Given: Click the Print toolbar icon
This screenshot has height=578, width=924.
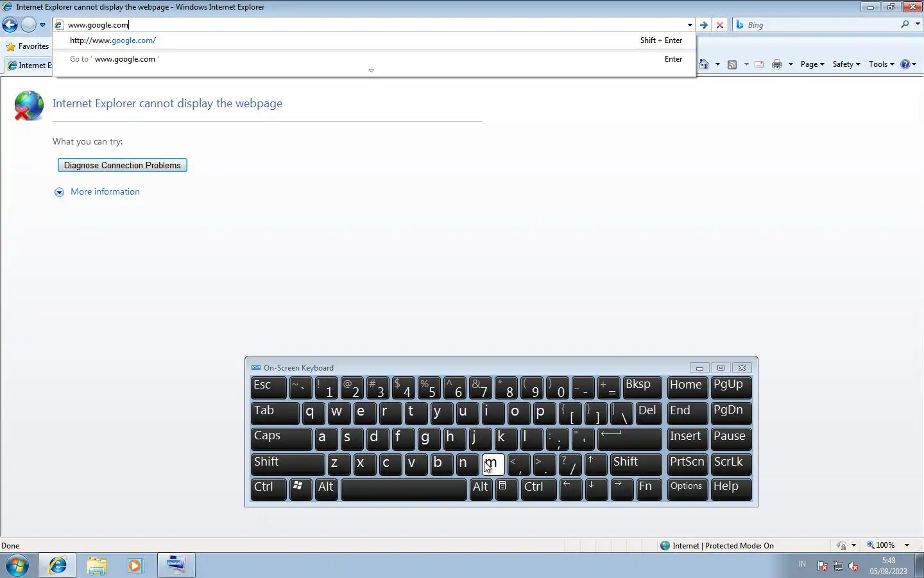Looking at the screenshot, I should (777, 64).
